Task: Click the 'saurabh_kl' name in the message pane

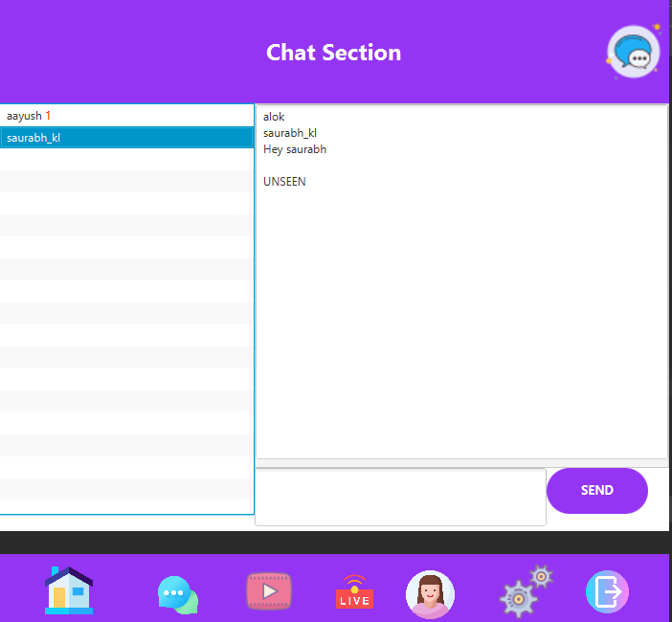Action: (290, 133)
